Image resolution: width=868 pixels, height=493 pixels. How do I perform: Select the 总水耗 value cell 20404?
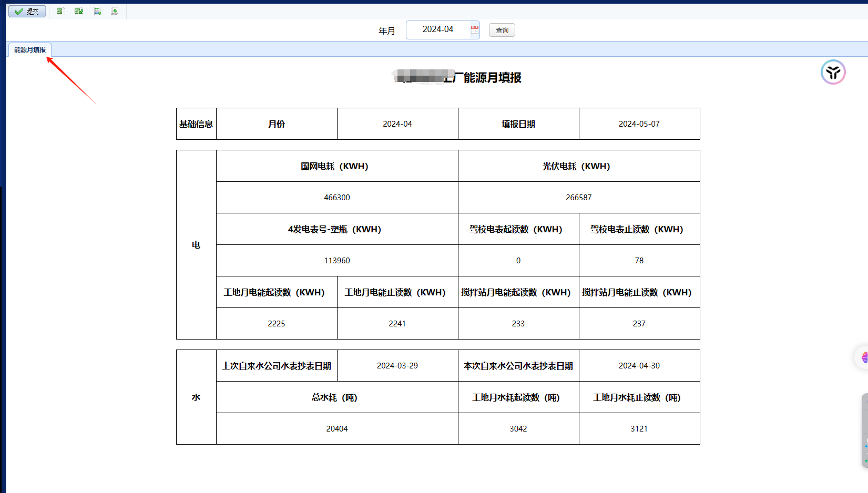click(x=337, y=429)
